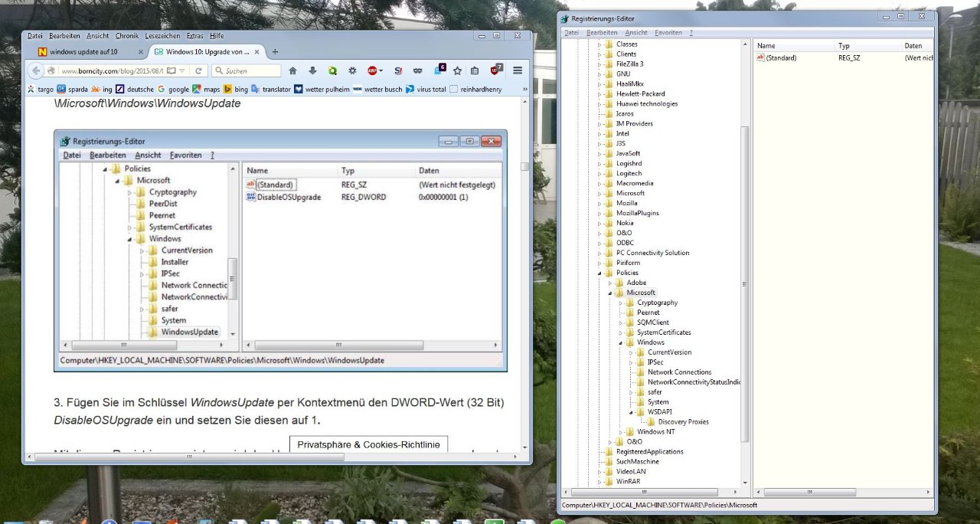Expand the CurrentVersion key under Windows
The width and height of the screenshot is (980, 524).
pos(632,352)
